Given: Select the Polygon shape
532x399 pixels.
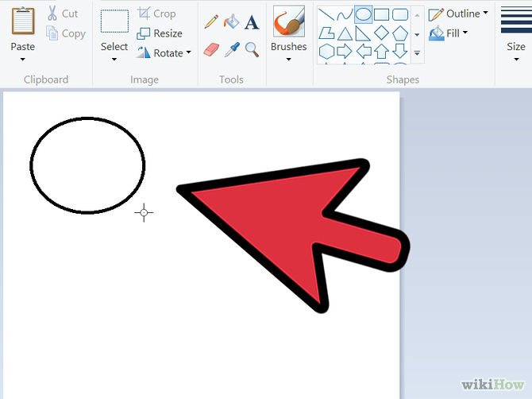Looking at the screenshot, I should point(326,33).
